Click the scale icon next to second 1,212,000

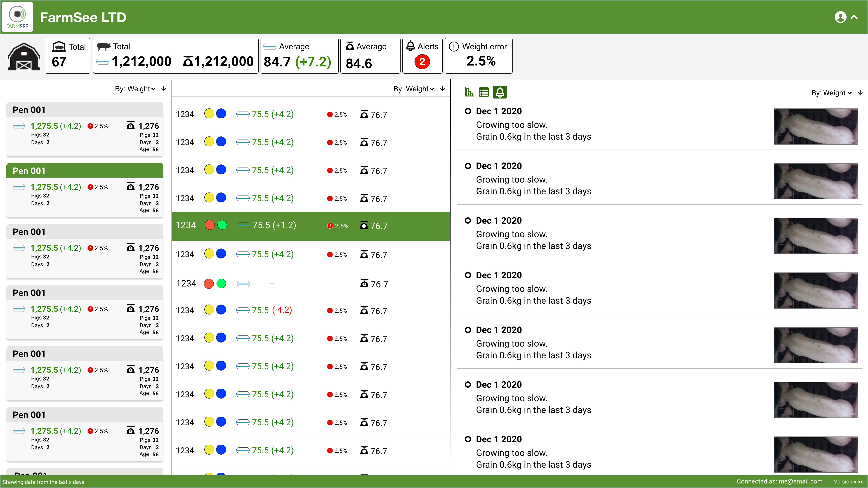[188, 62]
